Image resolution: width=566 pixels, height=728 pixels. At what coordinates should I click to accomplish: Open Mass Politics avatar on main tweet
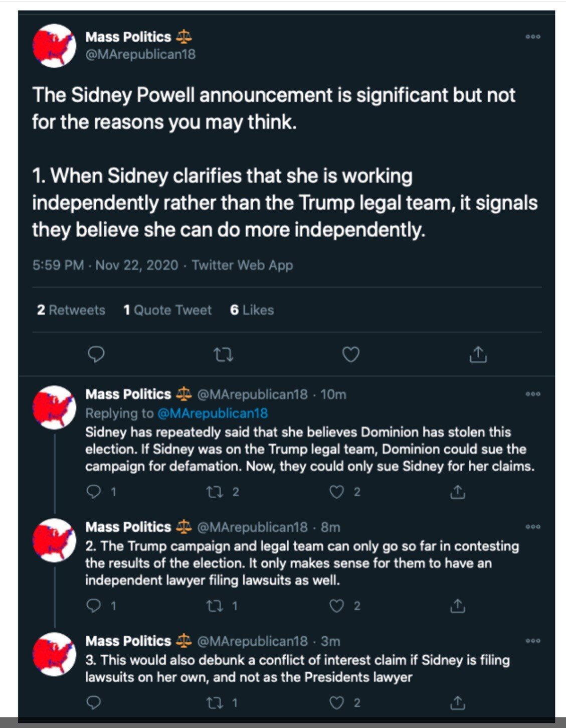click(54, 46)
